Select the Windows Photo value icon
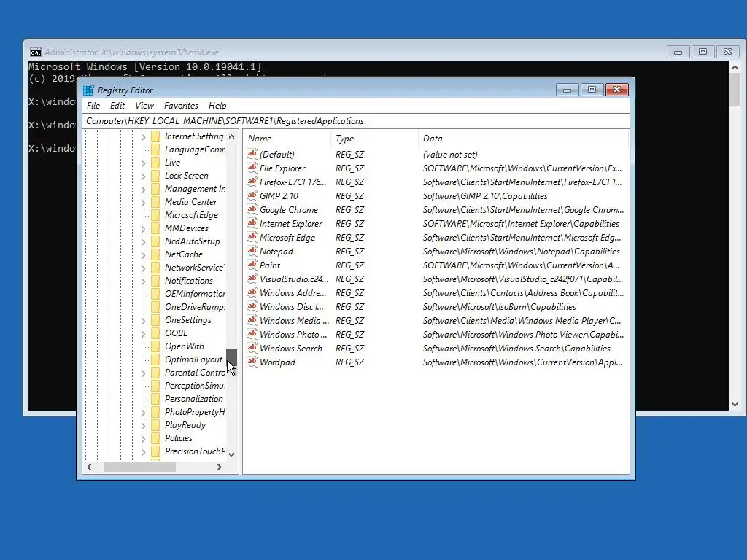Image resolution: width=747 pixels, height=560 pixels. (252, 333)
